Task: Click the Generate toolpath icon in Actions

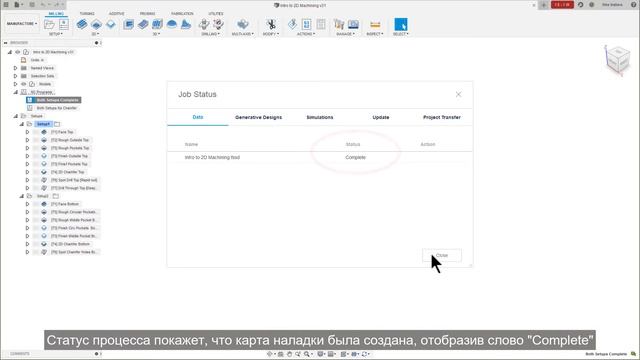Action: tap(292, 24)
